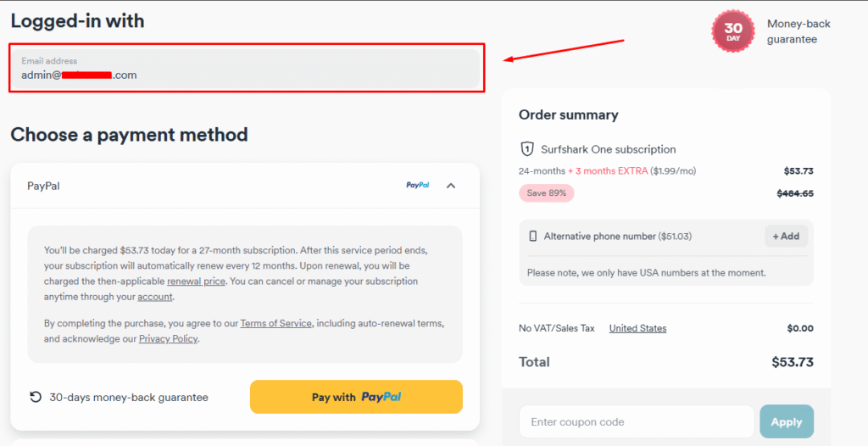Click the Save 89% discount badge

[x=547, y=193]
